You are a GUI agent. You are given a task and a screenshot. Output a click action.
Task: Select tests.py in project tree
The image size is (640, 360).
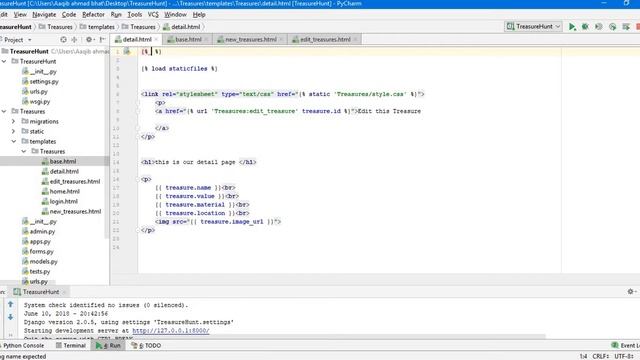[x=36, y=271]
